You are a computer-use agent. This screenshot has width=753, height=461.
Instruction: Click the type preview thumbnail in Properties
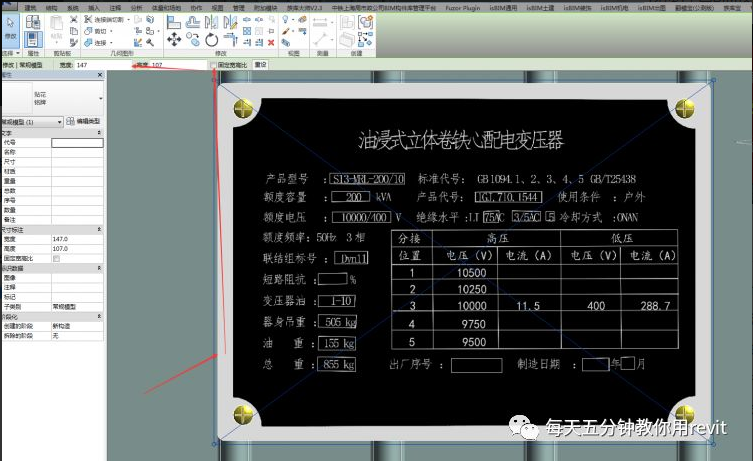(x=16, y=98)
